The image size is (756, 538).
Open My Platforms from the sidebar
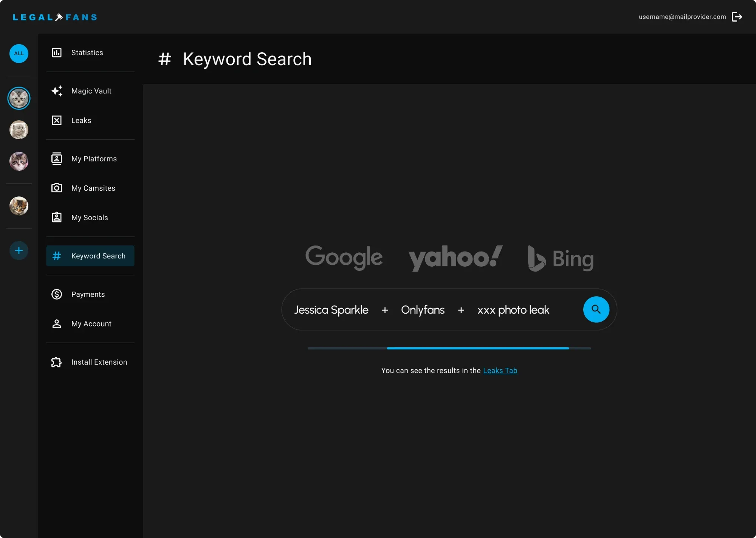coord(90,159)
